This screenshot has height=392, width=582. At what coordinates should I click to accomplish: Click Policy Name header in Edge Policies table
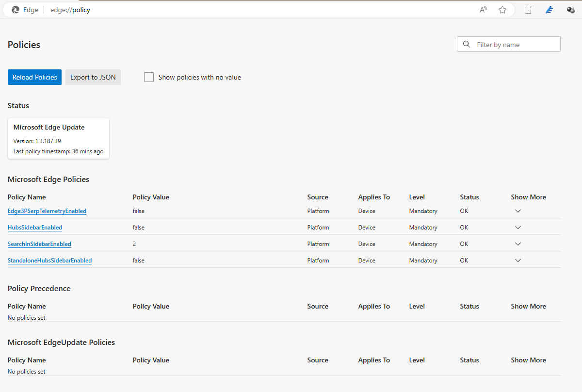(x=27, y=197)
